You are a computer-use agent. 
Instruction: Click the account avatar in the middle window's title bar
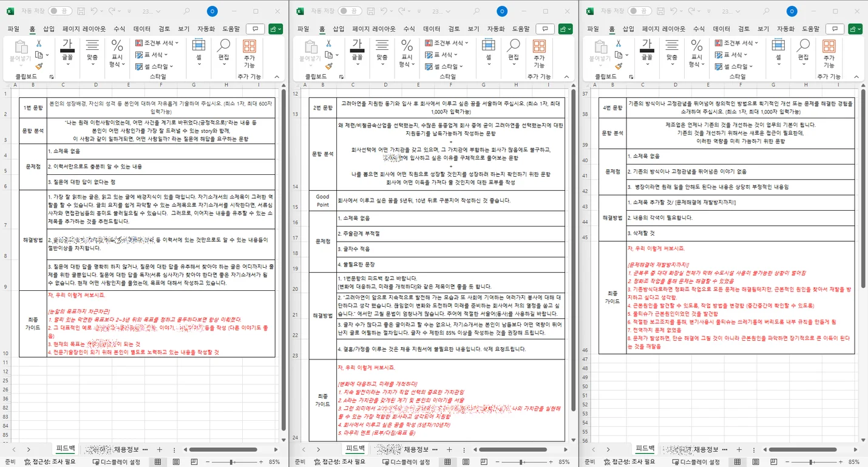501,11
